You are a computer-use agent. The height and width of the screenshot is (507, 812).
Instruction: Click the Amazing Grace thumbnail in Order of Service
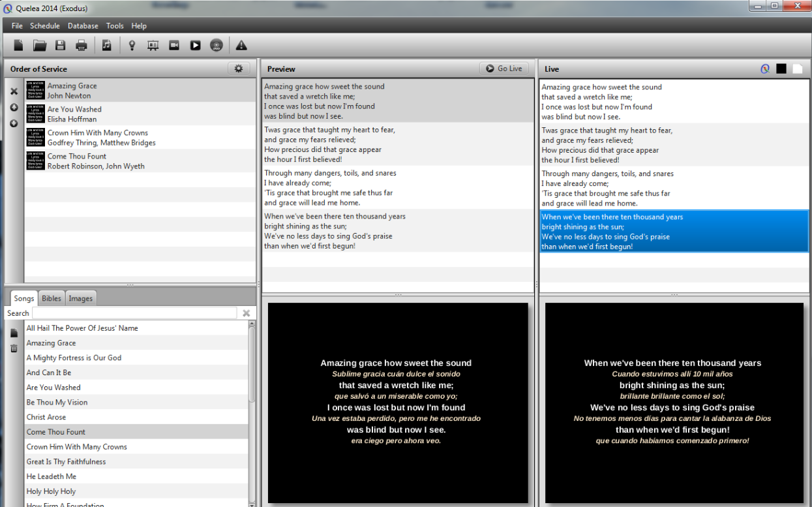point(35,91)
